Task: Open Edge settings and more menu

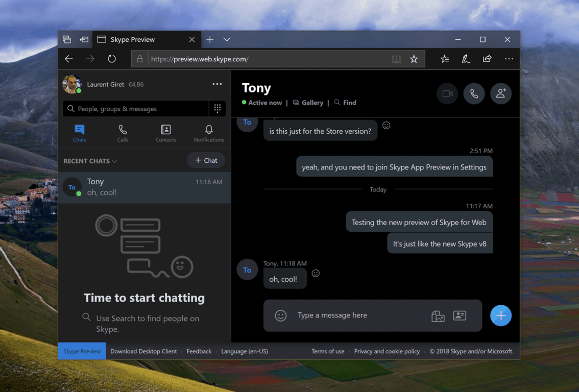Action: pos(509,59)
